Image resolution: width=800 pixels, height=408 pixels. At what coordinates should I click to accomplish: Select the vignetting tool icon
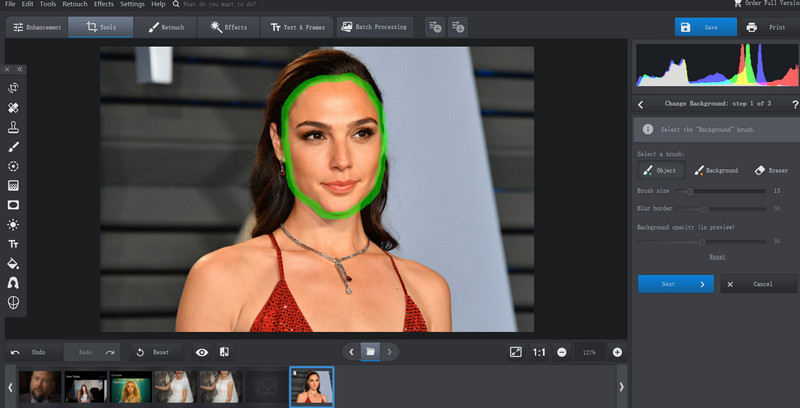[x=13, y=205]
